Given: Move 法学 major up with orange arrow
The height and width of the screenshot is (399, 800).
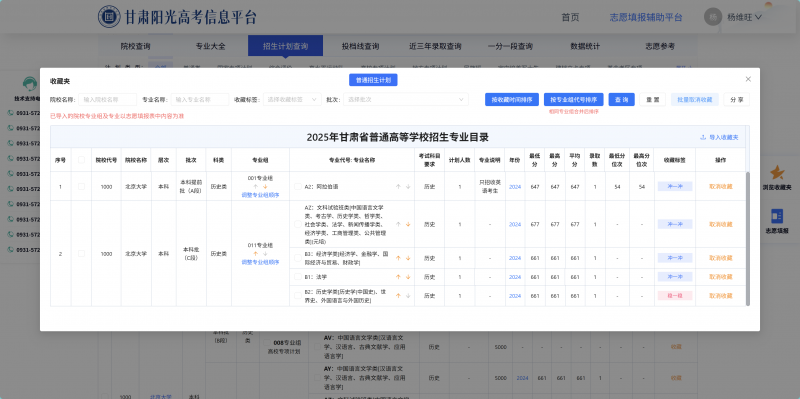Looking at the screenshot, I should pyautogui.click(x=398, y=277).
